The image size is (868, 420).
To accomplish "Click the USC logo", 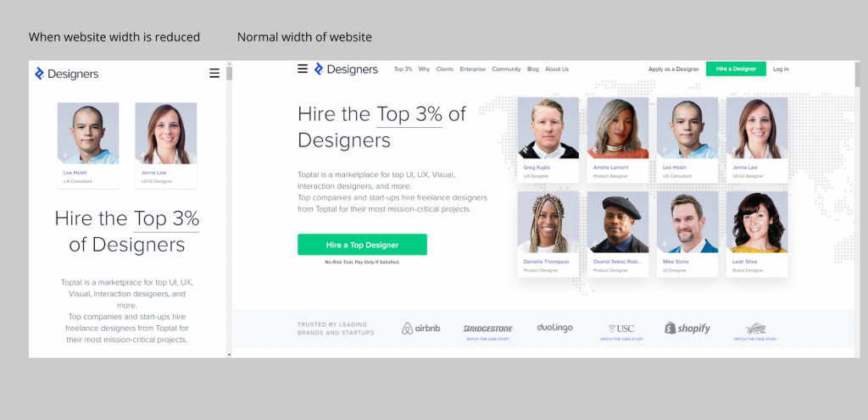I will point(621,329).
